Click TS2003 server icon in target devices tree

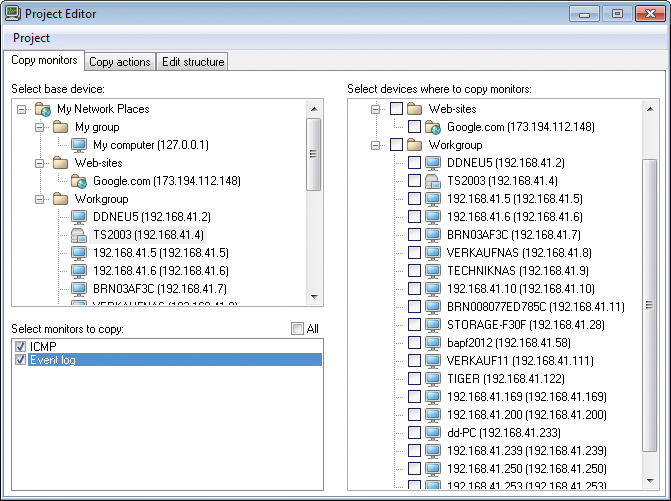[433, 181]
